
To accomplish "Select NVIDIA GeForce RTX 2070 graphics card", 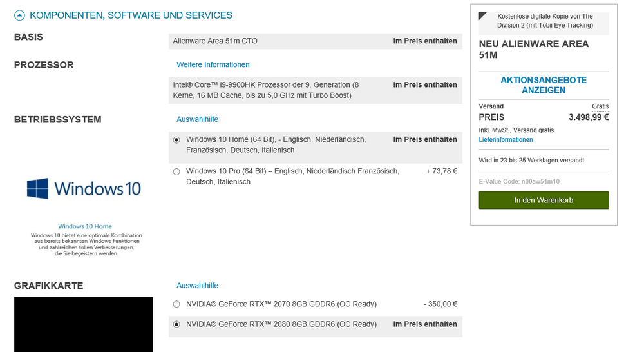I will point(176,304).
